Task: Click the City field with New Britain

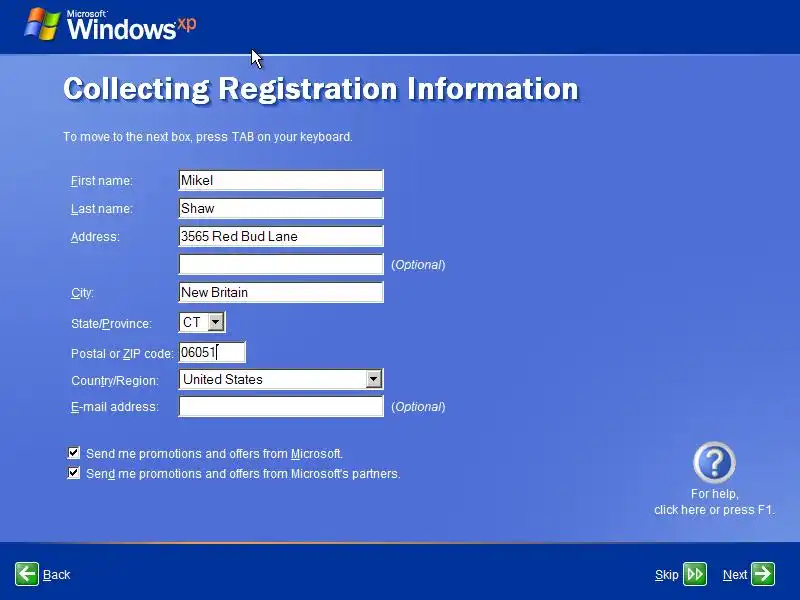Action: [x=281, y=292]
